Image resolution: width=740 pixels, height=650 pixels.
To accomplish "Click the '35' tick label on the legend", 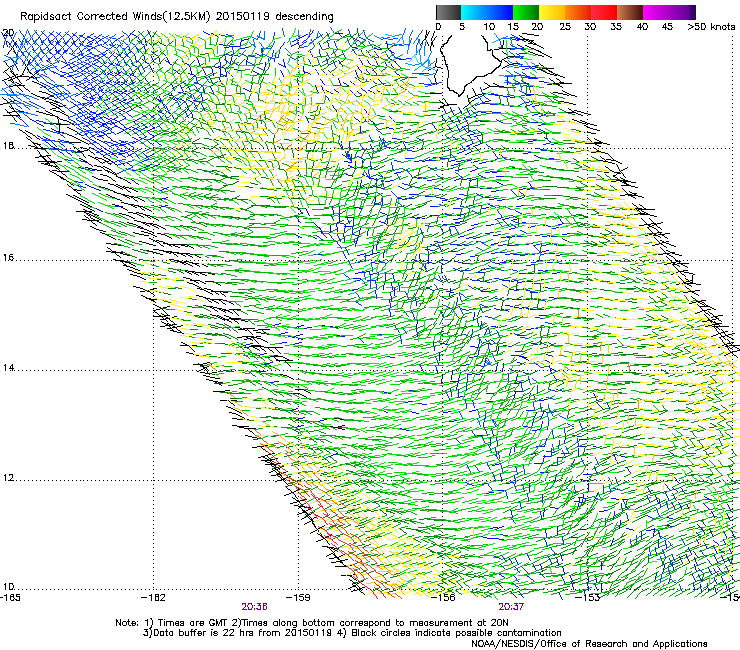I will pyautogui.click(x=616, y=27).
